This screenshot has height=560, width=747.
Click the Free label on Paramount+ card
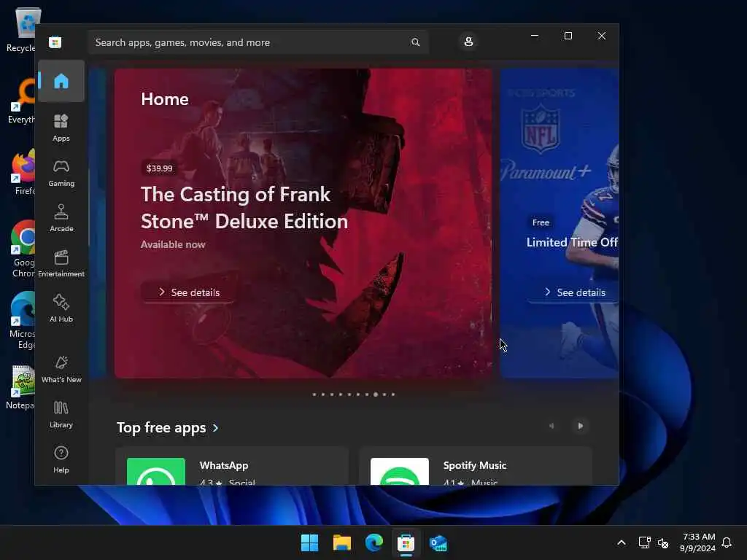[541, 222]
